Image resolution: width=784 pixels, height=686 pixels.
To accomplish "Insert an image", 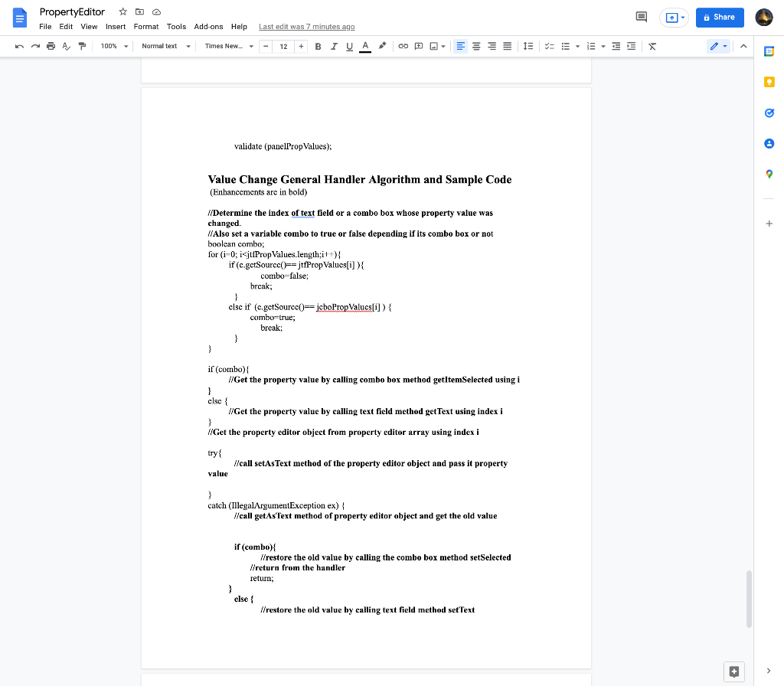I will (x=433, y=46).
